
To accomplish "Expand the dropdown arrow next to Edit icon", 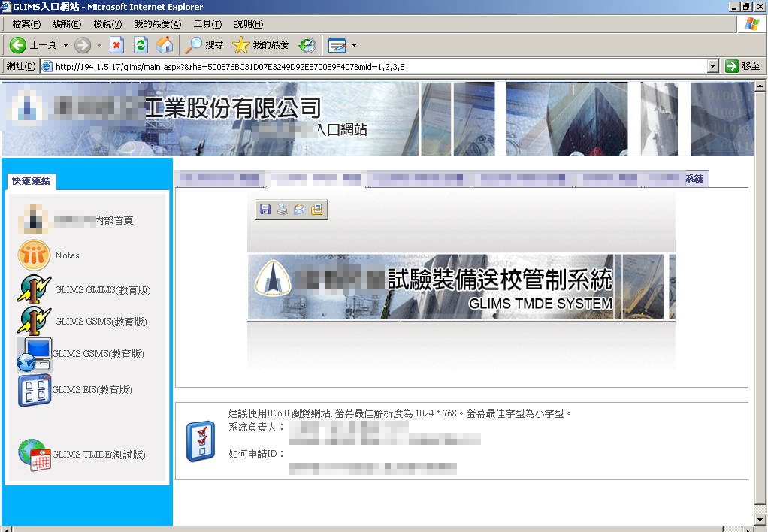I will 354,45.
